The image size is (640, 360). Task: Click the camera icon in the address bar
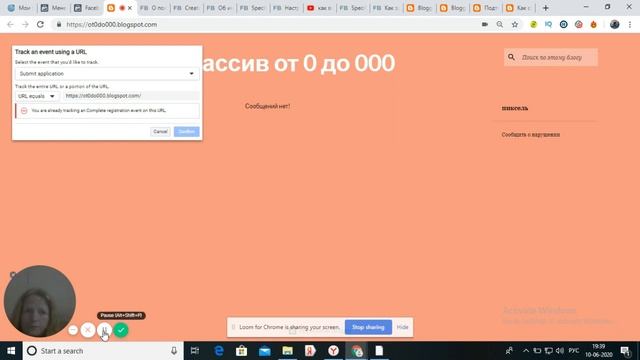pyautogui.click(x=484, y=24)
